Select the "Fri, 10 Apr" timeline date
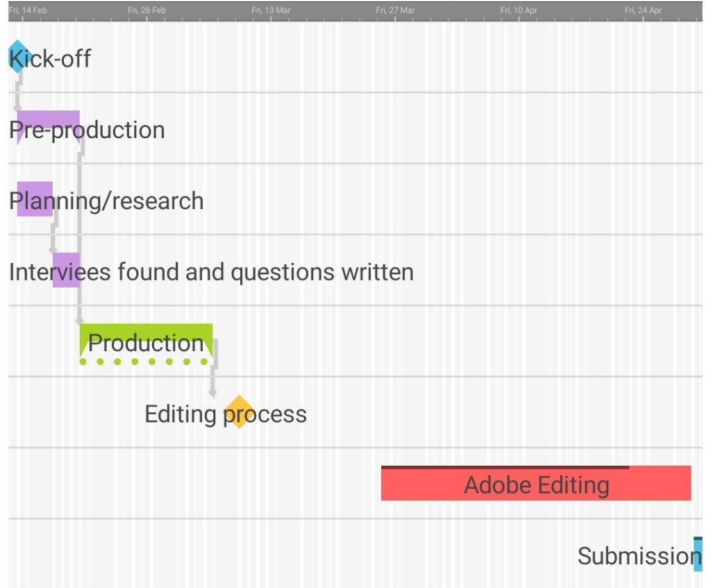 (x=519, y=10)
